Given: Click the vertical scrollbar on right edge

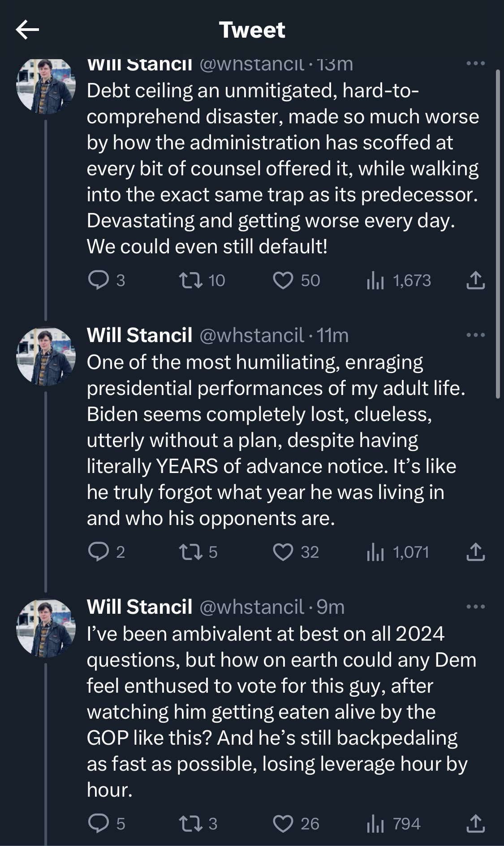Looking at the screenshot, I should pos(498,233).
